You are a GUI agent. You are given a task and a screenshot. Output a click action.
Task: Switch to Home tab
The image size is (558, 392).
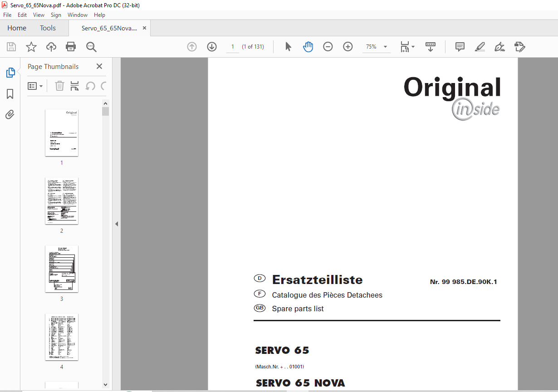click(x=17, y=28)
